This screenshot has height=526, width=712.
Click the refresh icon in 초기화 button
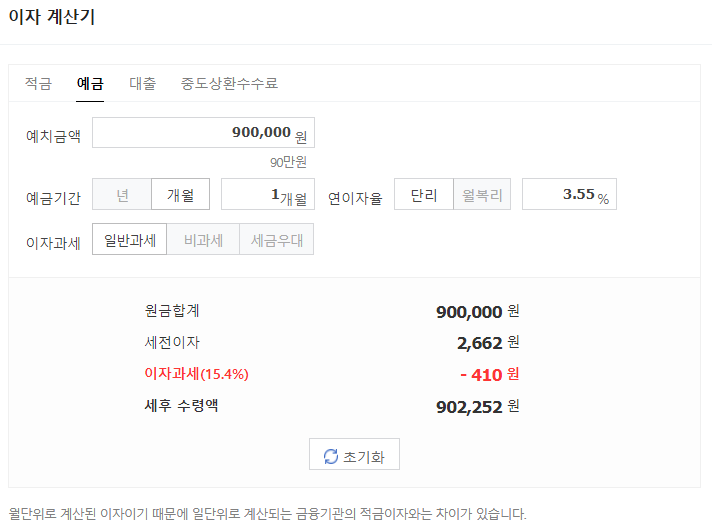pyautogui.click(x=331, y=457)
